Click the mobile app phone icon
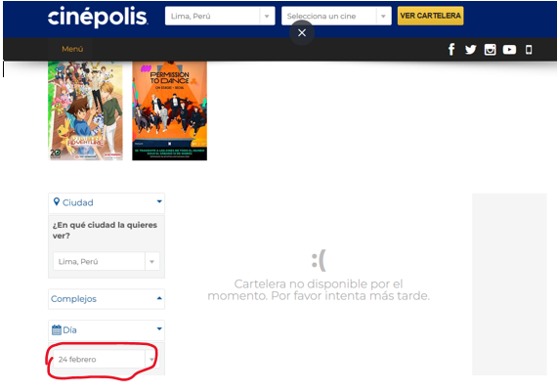This screenshot has width=558, height=392. pos(529,50)
